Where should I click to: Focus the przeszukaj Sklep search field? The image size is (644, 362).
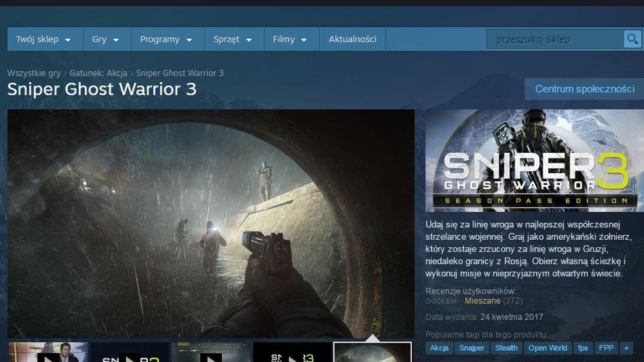coord(555,39)
